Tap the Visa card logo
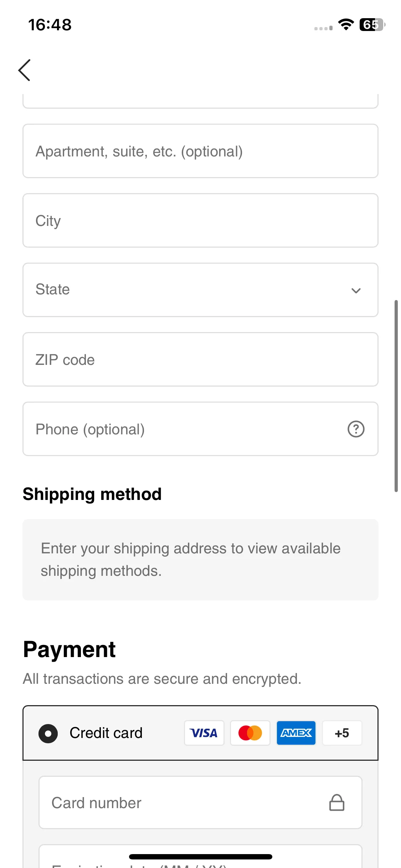This screenshot has height=868, width=401. 204,733
